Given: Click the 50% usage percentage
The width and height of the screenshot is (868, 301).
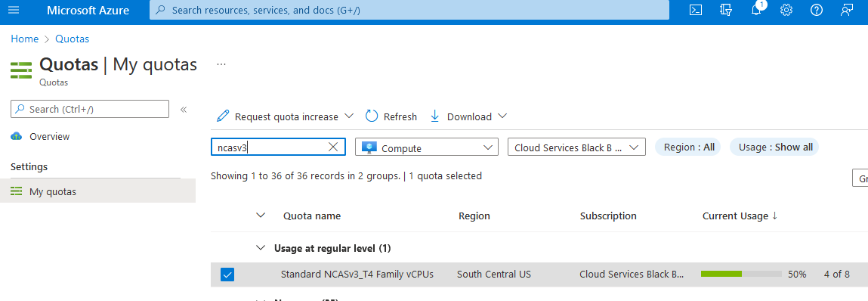Looking at the screenshot, I should [x=797, y=275].
